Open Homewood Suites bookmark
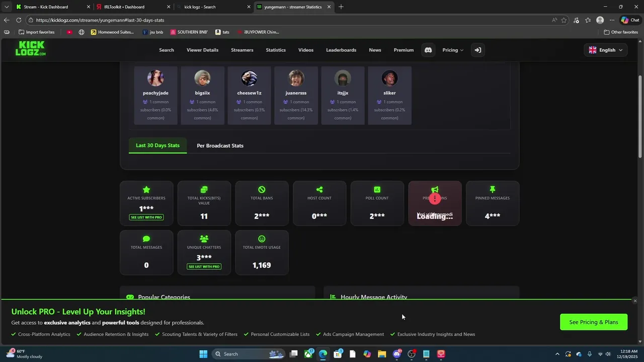644x362 pixels. (112, 32)
